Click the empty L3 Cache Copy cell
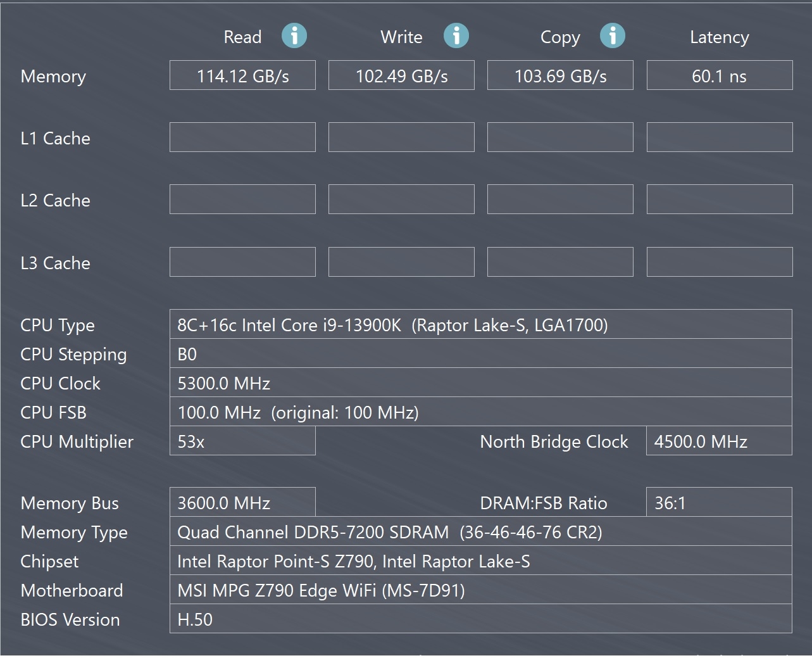The width and height of the screenshot is (812, 658). (x=560, y=262)
